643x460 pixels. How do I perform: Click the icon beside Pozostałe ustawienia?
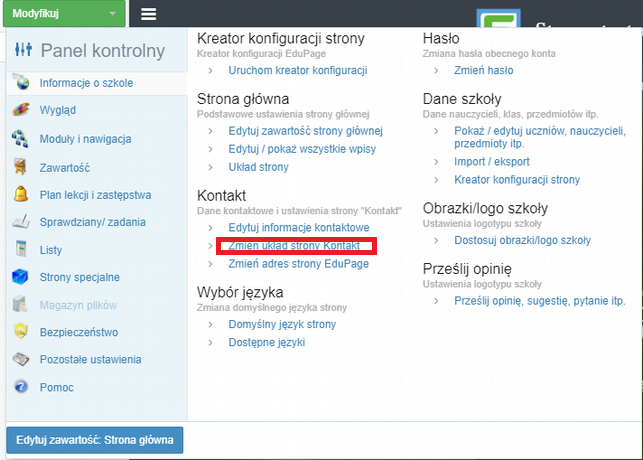[x=21, y=359]
